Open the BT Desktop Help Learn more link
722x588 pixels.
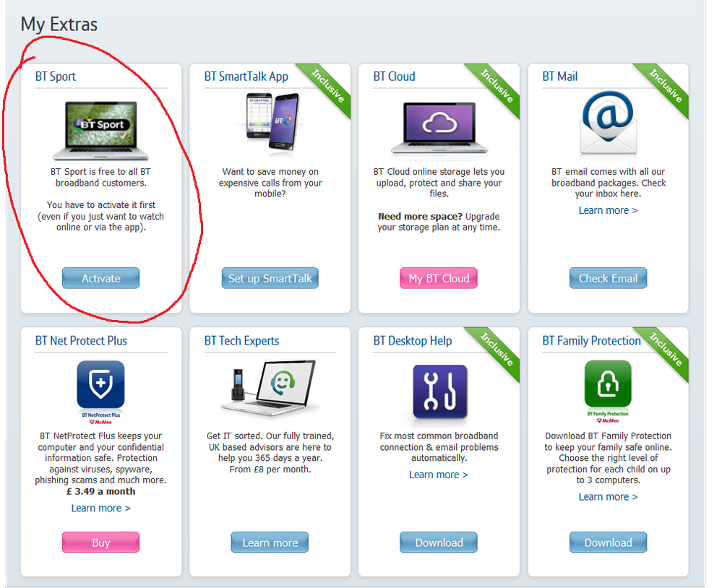coord(439,475)
